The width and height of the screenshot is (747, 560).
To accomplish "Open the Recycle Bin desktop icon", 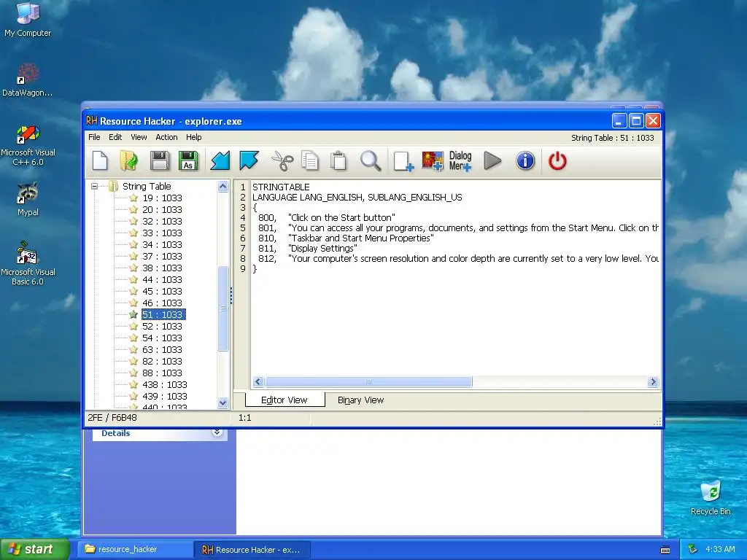I will [711, 498].
